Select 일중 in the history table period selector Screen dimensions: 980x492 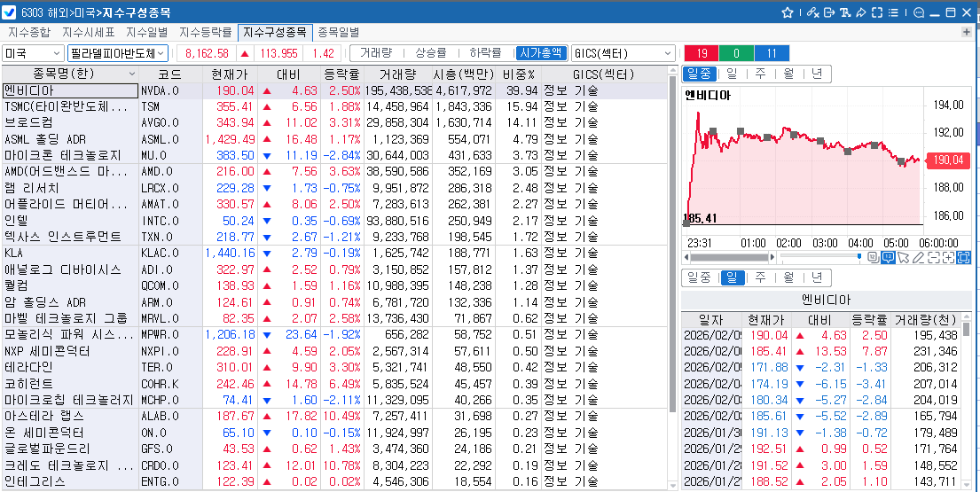point(699,277)
